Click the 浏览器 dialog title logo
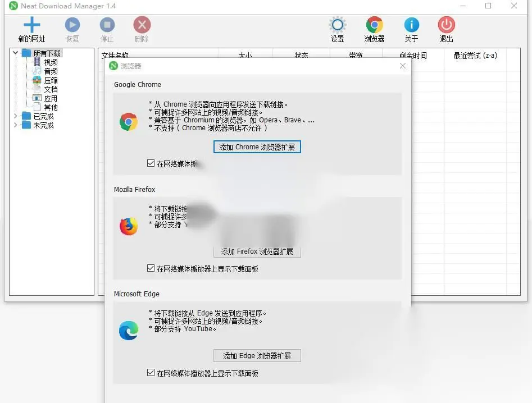532x403 pixels. 113,66
